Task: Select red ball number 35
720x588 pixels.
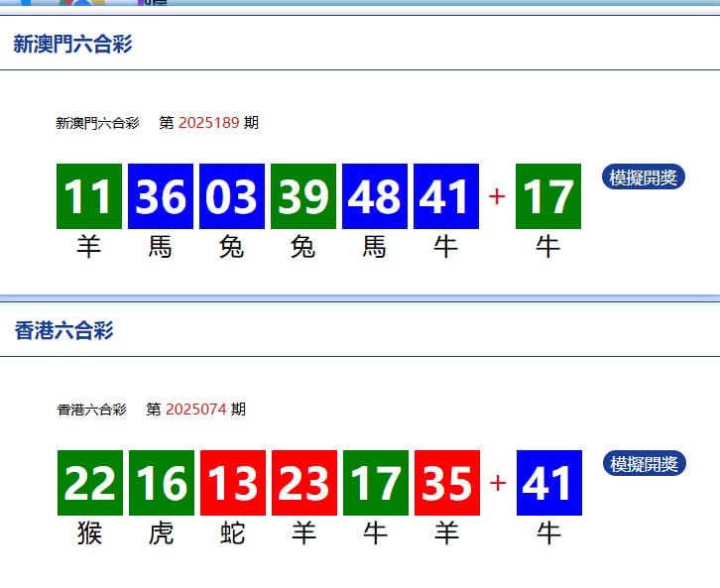Action: click(x=447, y=483)
